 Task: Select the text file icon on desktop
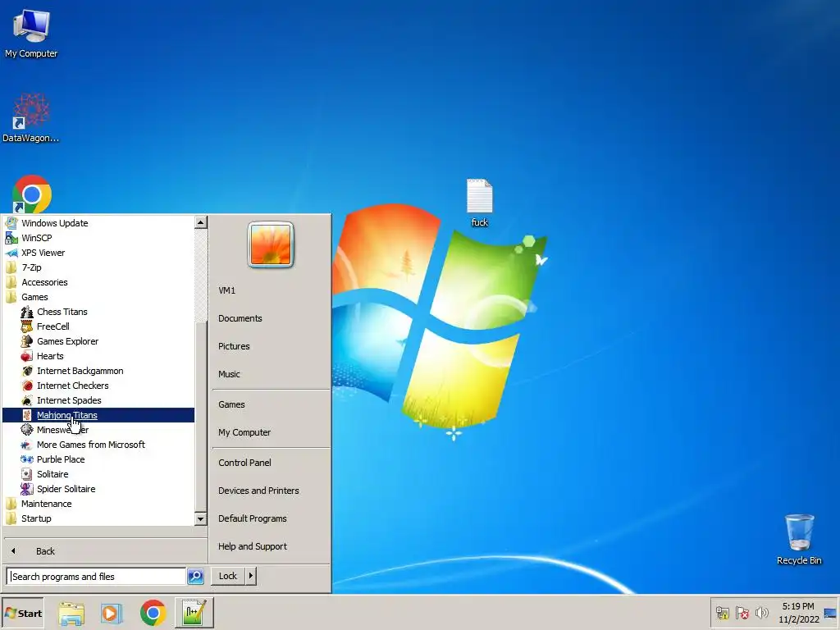click(x=479, y=203)
